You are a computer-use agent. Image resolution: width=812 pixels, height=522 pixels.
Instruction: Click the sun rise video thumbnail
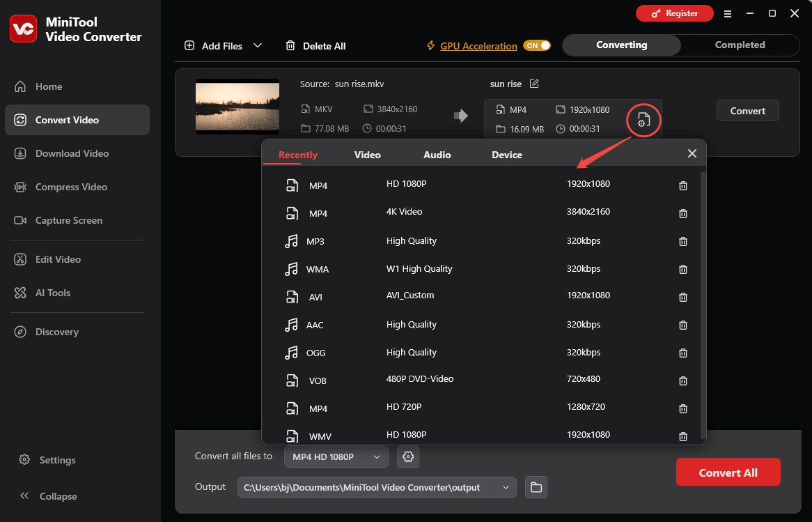tap(237, 106)
